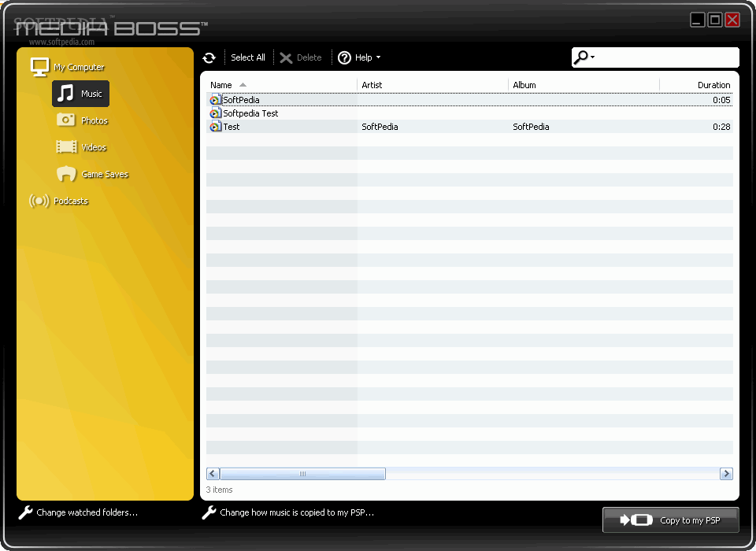Click the Music note icon
The width and height of the screenshot is (756, 551).
65,93
